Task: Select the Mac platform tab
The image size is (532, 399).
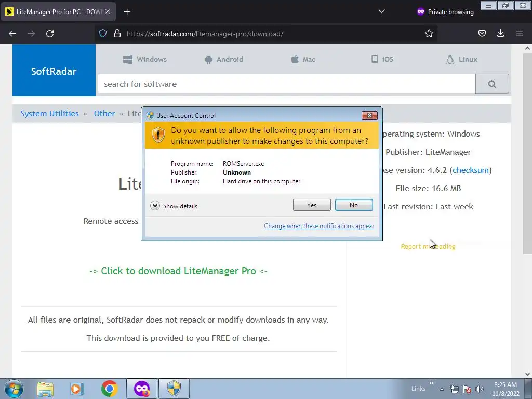Action: pos(303,59)
